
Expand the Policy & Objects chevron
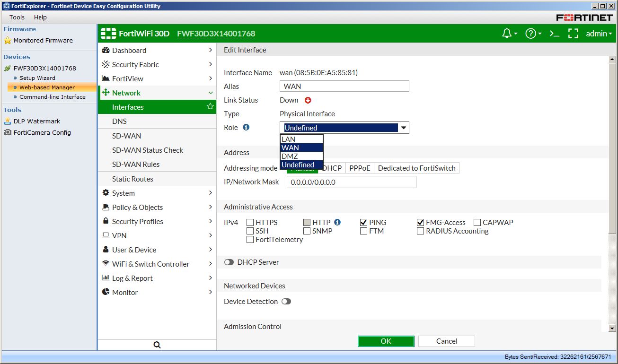click(210, 207)
